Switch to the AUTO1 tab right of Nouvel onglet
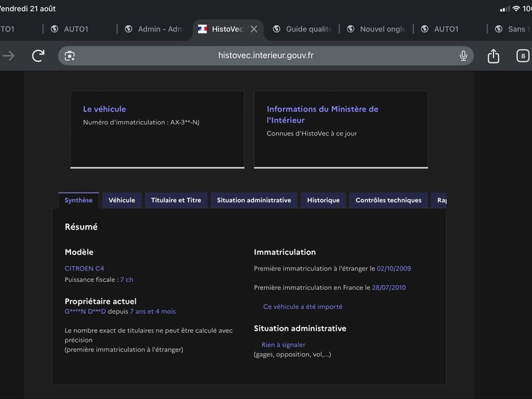 (450, 29)
